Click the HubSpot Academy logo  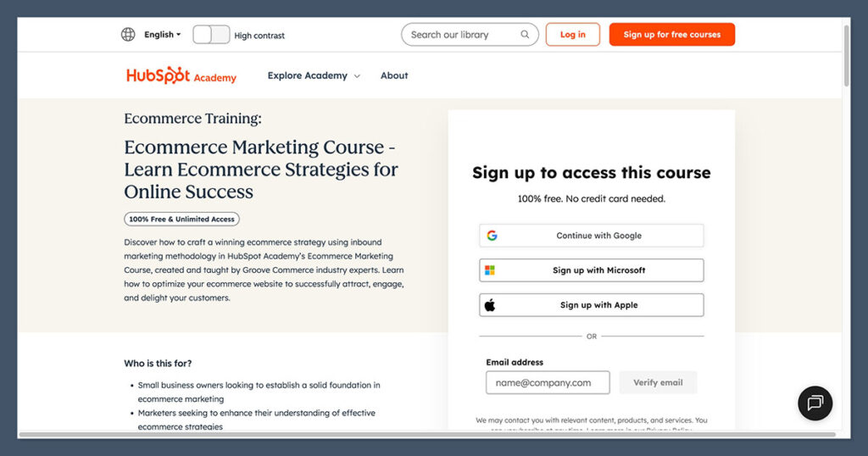coord(181,75)
